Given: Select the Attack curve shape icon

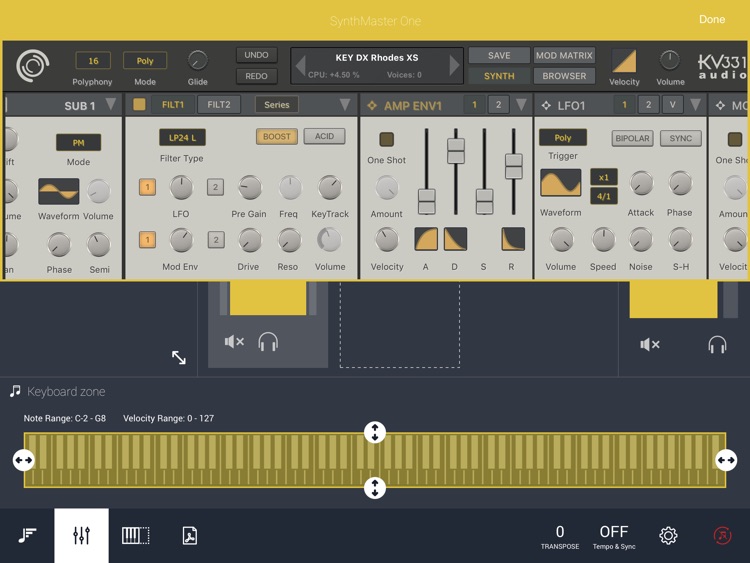Looking at the screenshot, I should (x=426, y=239).
